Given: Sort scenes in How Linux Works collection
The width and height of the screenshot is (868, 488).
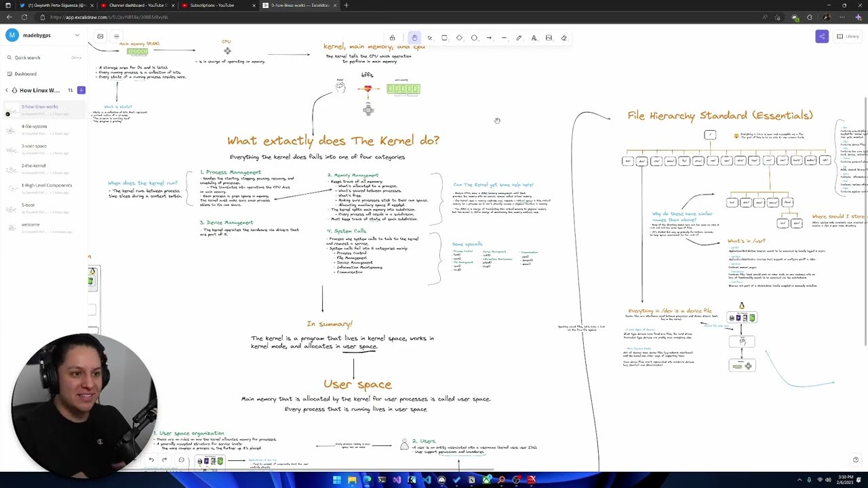Looking at the screenshot, I should 70,90.
